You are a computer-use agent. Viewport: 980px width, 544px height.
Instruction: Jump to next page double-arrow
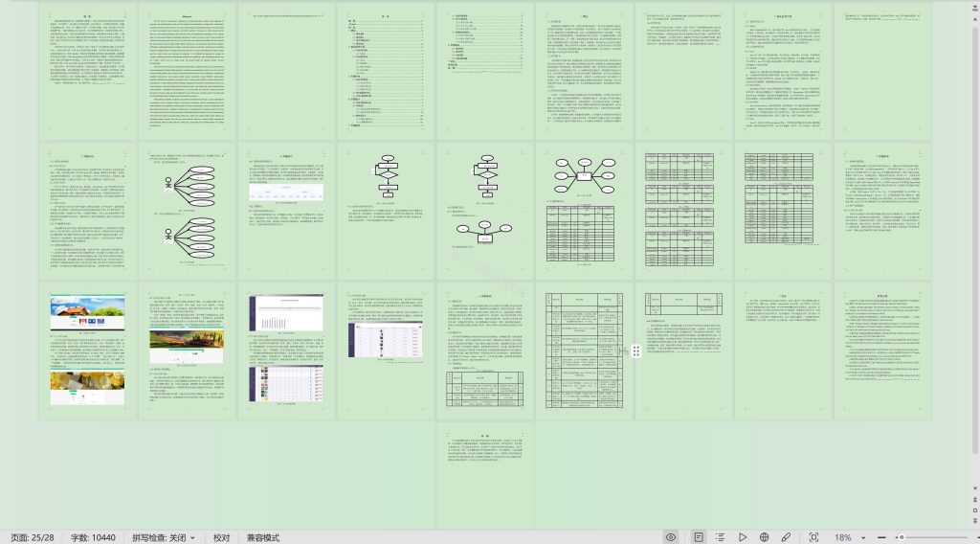(x=975, y=521)
